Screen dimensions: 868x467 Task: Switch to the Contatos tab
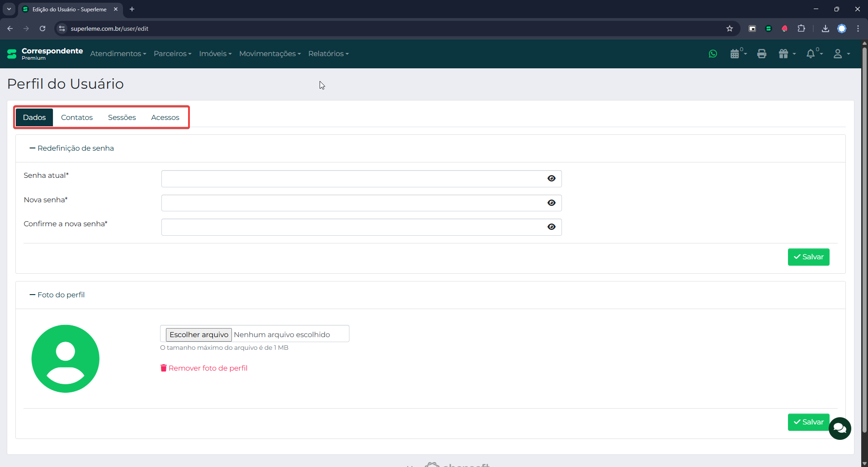click(77, 118)
